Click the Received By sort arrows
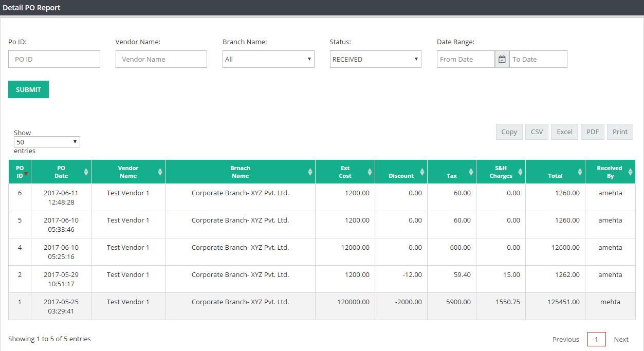This screenshot has width=644, height=351. [631, 172]
